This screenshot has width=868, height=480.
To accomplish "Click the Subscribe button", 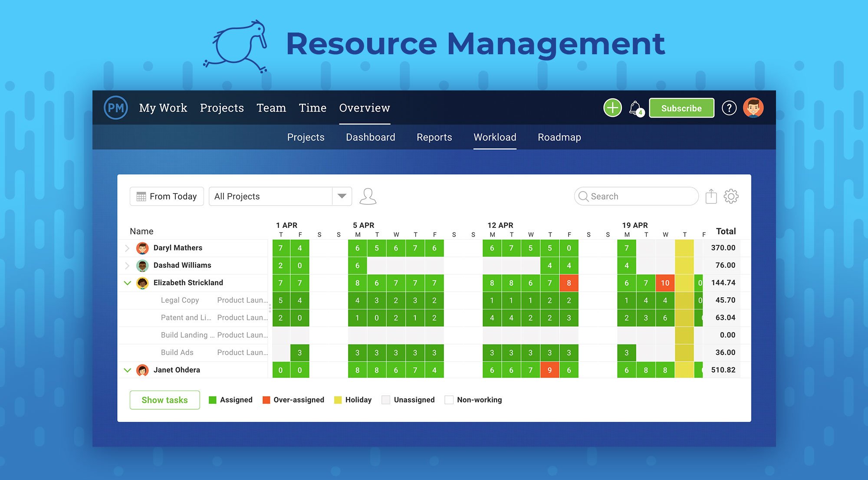I will (681, 108).
